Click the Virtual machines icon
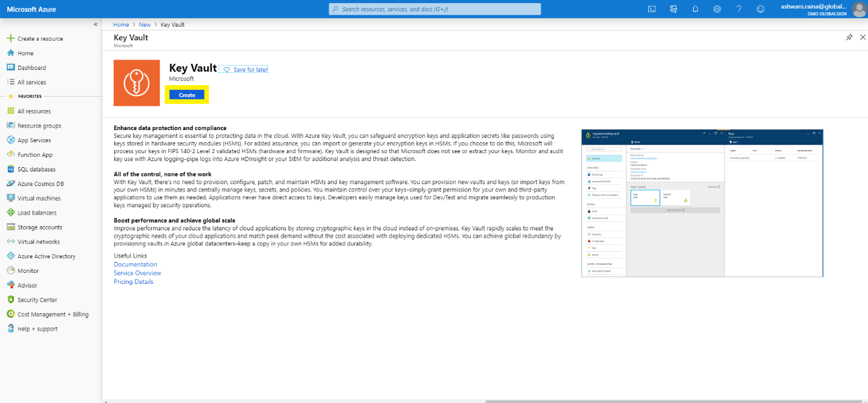 (x=10, y=198)
